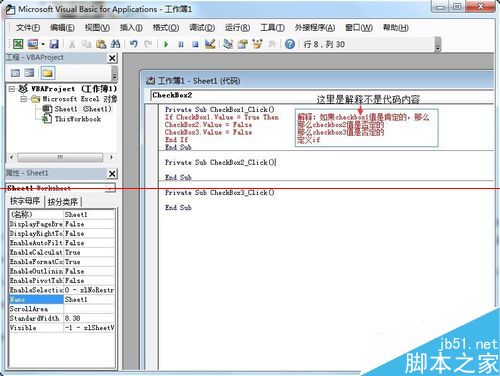The image size is (500, 376).
Task: Open the 运行(R) menu
Action: pos(237,28)
